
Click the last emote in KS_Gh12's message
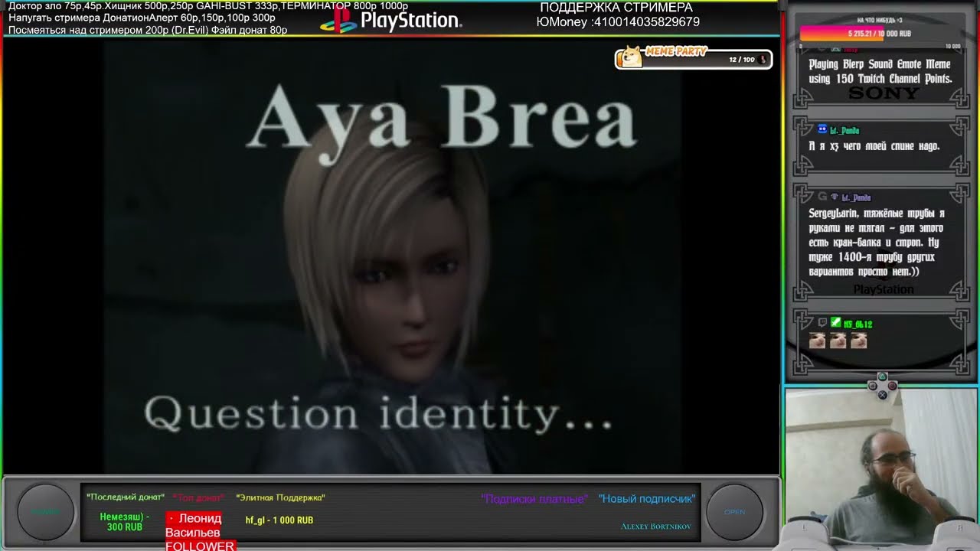pyautogui.click(x=859, y=341)
